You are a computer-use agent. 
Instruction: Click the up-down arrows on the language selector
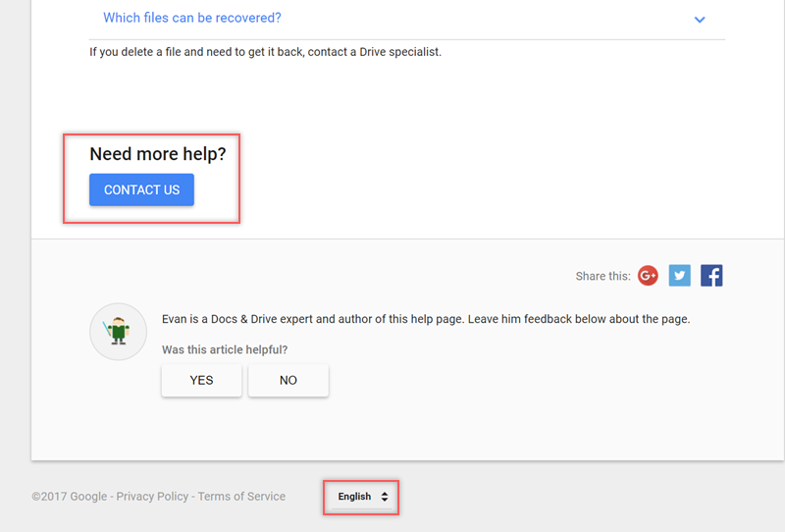tap(385, 497)
